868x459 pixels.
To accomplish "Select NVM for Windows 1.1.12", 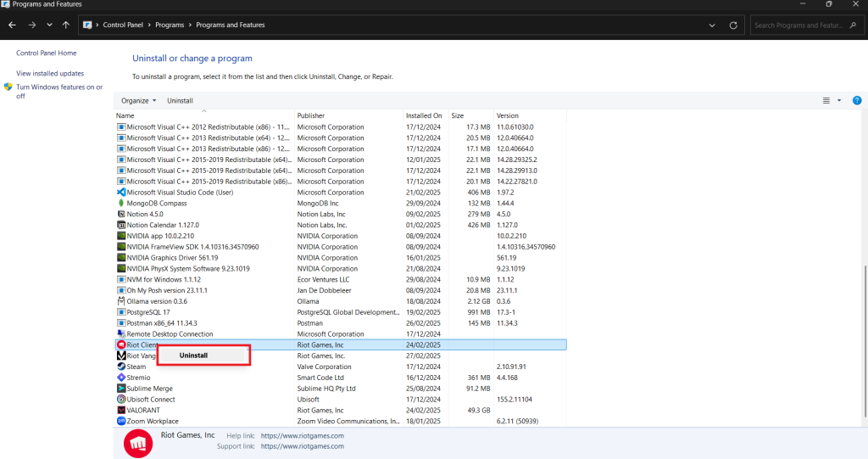I will click(164, 279).
